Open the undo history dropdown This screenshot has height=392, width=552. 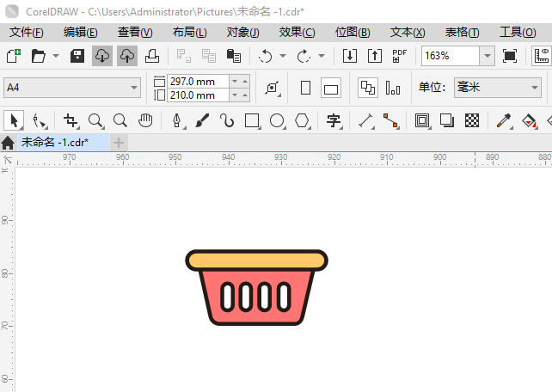[283, 56]
